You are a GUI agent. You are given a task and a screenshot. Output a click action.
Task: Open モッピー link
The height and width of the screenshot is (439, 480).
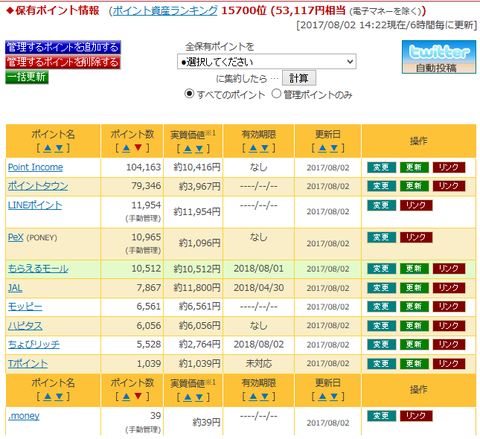25,307
